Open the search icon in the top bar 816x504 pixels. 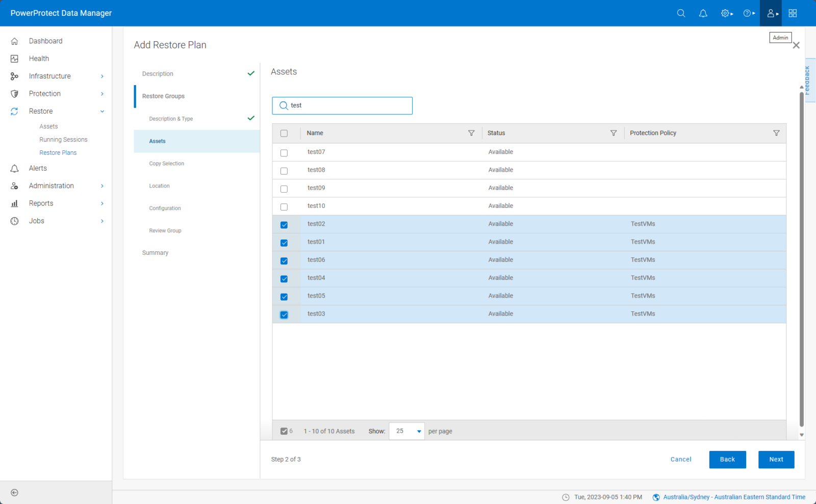(681, 13)
